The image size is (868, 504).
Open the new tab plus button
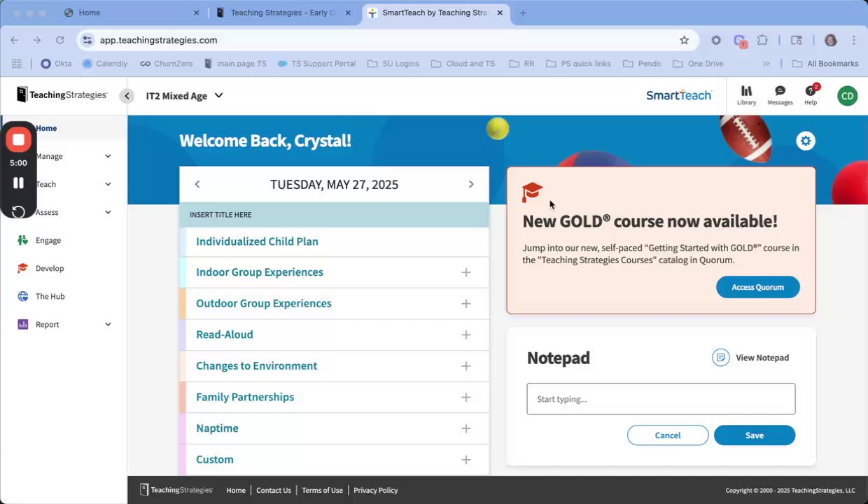click(523, 13)
